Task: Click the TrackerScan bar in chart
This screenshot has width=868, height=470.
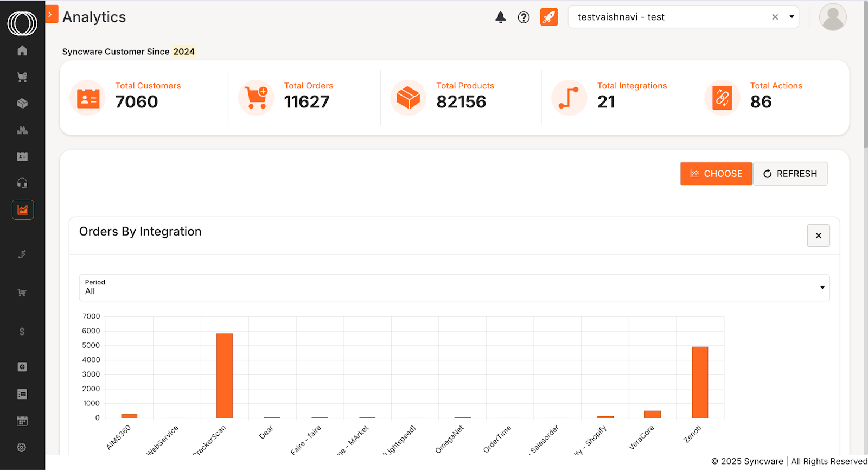Action: point(225,376)
